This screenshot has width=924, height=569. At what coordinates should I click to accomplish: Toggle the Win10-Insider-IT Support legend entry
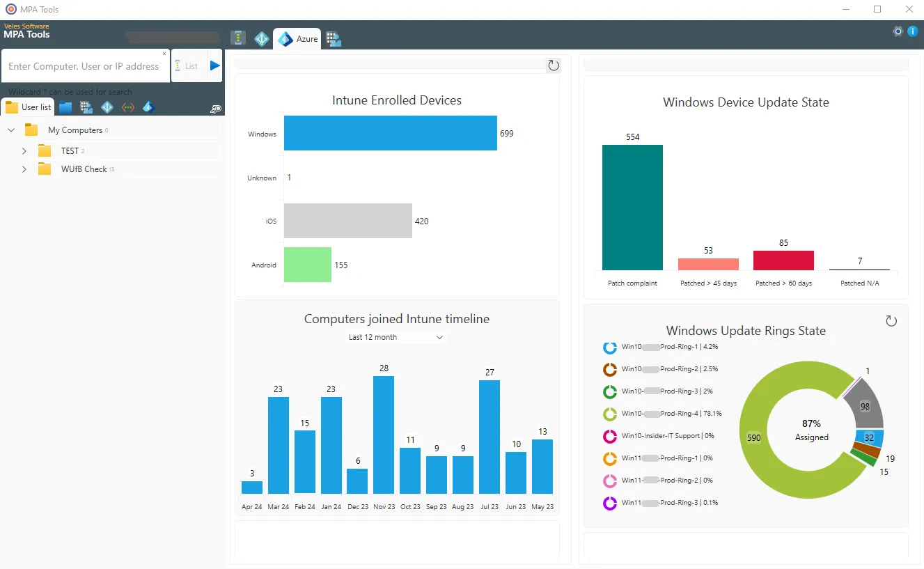[x=658, y=436]
